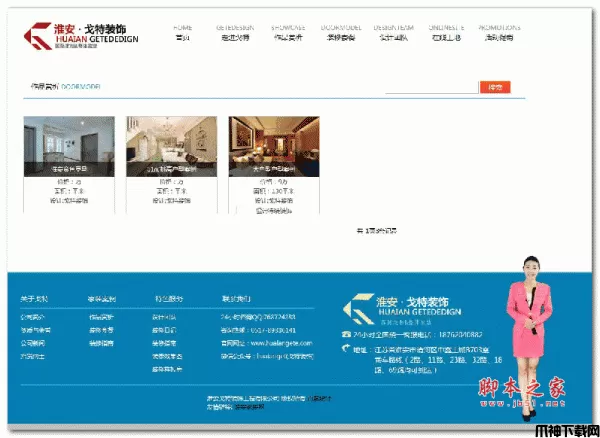
Task: Click the telephone icon beside hotline number
Action: point(346,334)
